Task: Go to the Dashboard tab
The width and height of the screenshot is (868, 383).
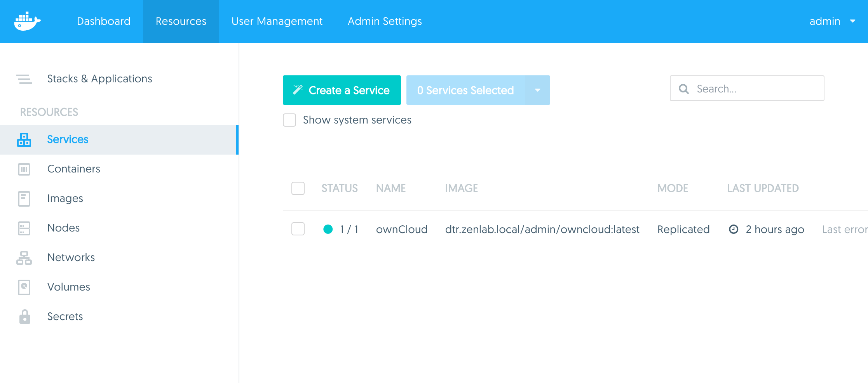Action: (104, 21)
